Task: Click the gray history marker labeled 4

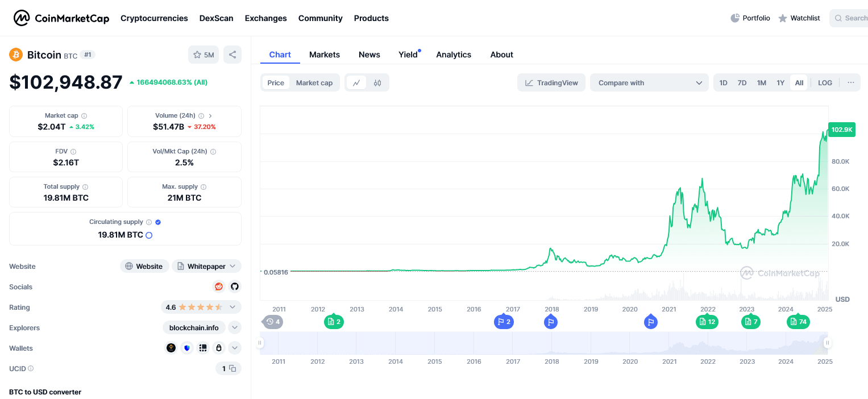Action: (273, 321)
